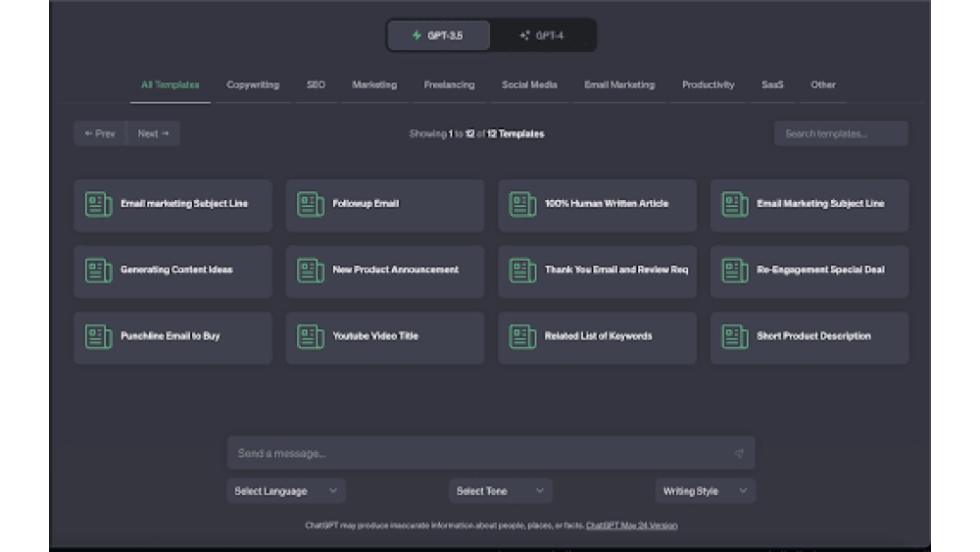This screenshot has height=552, width=980.
Task: Switch to the Productivity tab
Action: (x=709, y=85)
